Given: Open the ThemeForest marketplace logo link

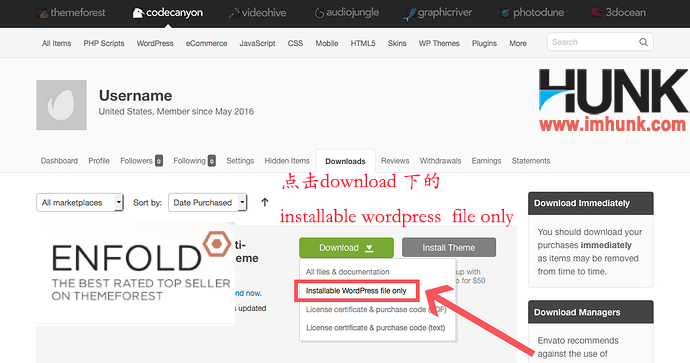Looking at the screenshot, I should (x=72, y=13).
